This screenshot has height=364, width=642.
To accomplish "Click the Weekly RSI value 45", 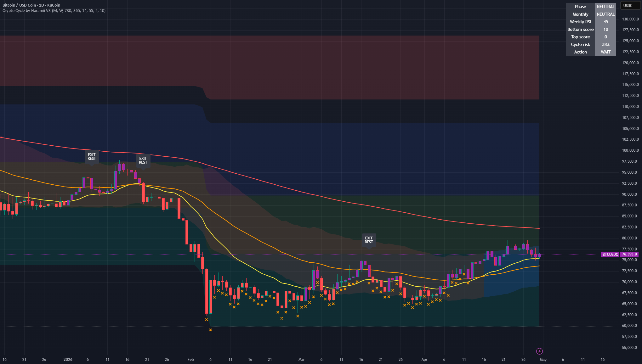I will [605, 22].
